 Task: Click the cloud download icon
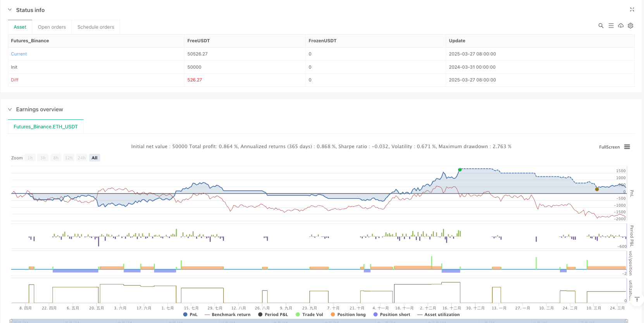pos(621,26)
